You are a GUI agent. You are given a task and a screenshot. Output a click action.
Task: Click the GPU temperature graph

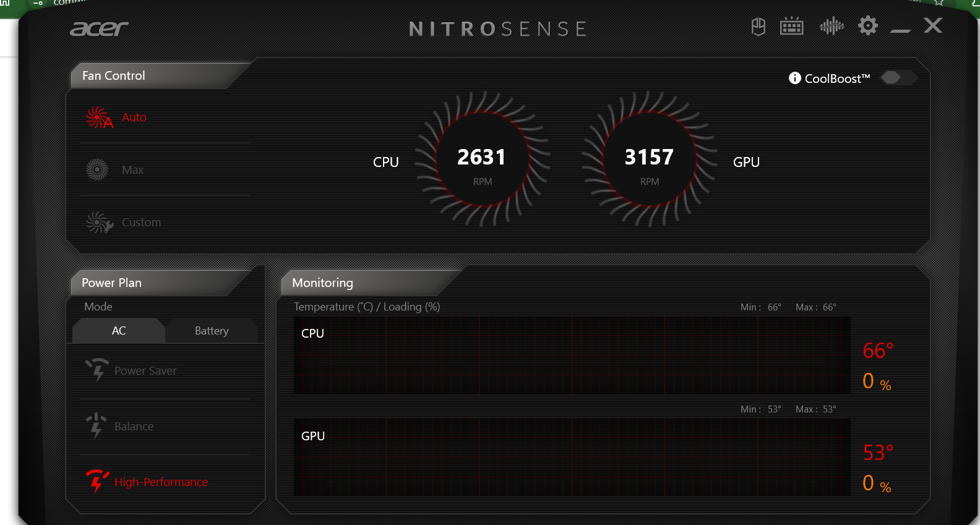coord(572,457)
